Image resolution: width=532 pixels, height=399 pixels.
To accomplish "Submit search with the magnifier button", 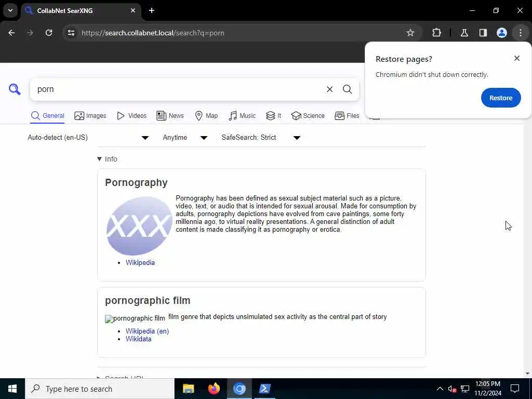I will (x=347, y=89).
